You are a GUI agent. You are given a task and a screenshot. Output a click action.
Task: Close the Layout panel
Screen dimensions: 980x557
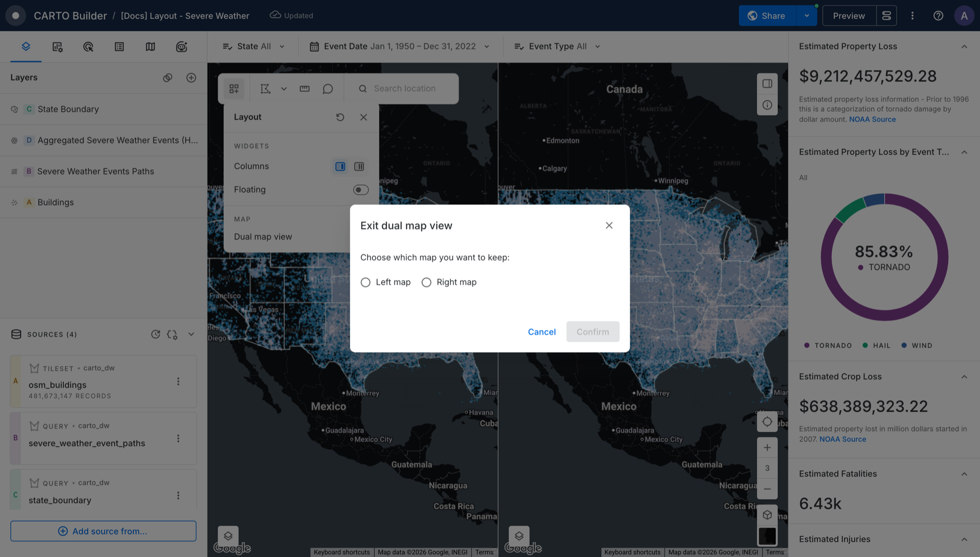click(364, 117)
